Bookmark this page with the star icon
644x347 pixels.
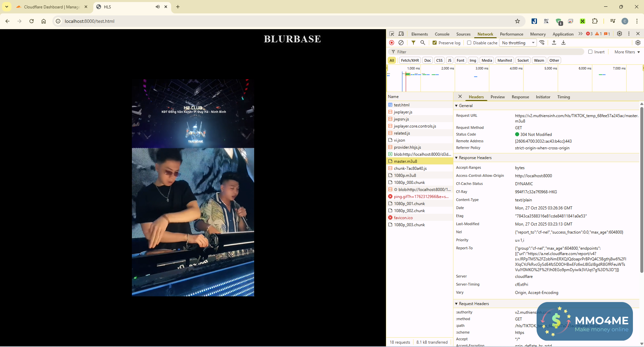point(517,21)
